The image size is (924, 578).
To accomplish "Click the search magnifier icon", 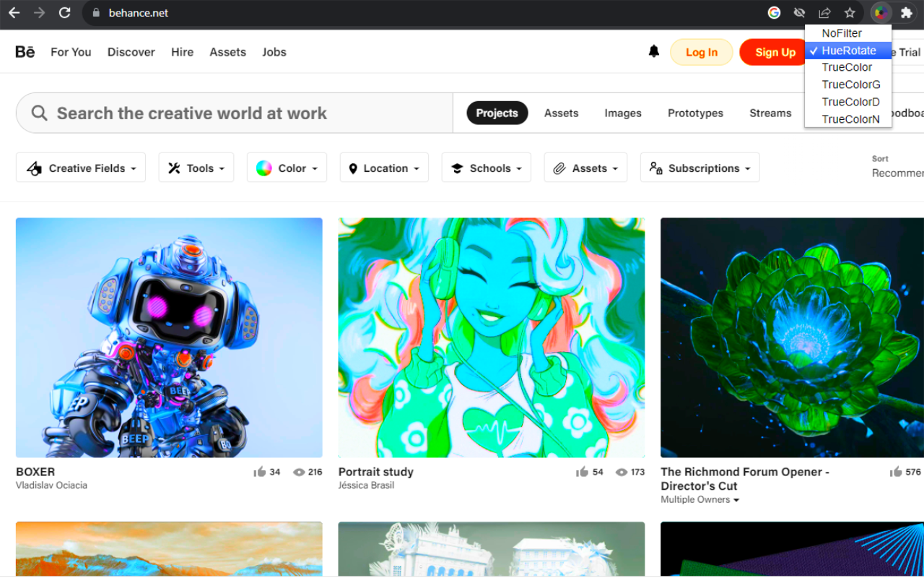I will pos(38,113).
